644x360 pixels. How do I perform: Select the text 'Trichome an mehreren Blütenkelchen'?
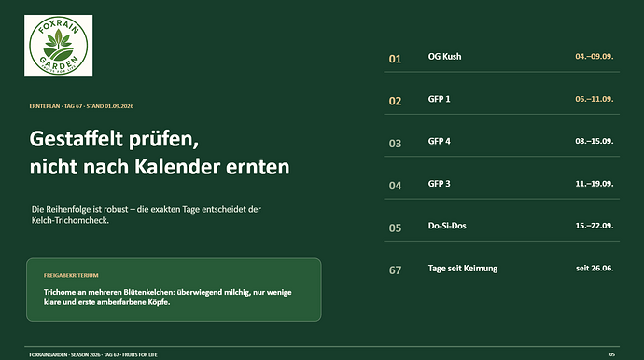click(109, 292)
